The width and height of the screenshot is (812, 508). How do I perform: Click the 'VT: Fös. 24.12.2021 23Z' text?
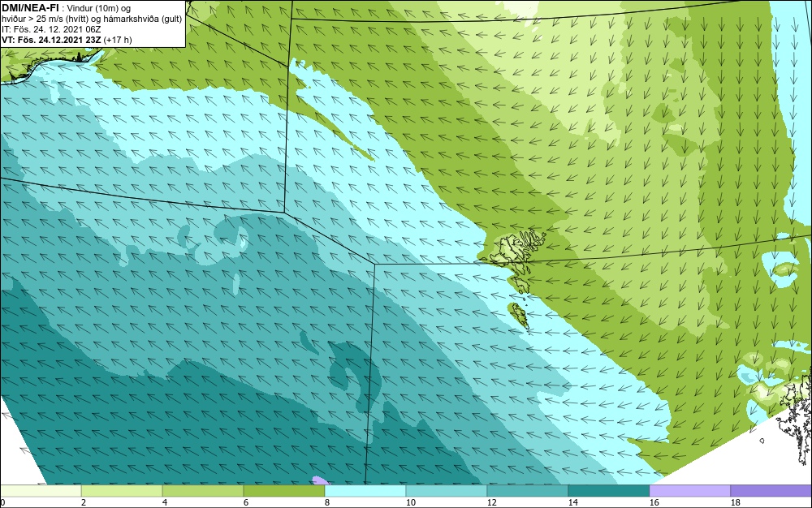click(x=52, y=40)
